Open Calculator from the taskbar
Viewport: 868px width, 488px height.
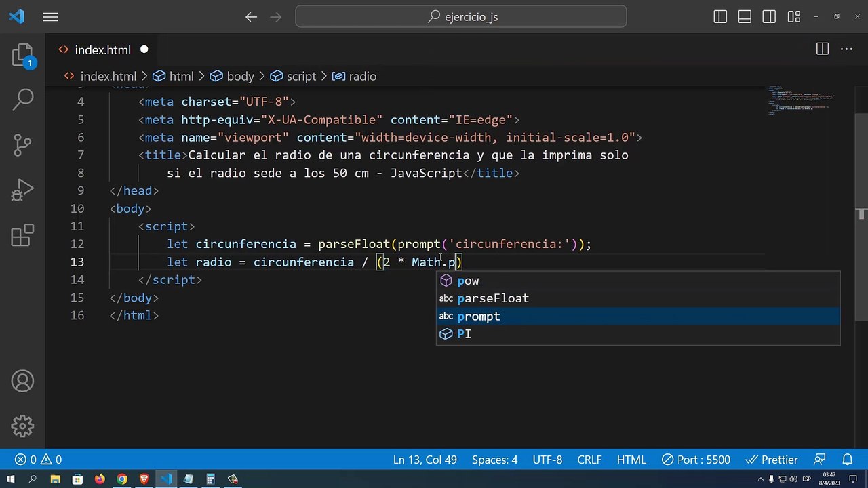[x=210, y=479]
